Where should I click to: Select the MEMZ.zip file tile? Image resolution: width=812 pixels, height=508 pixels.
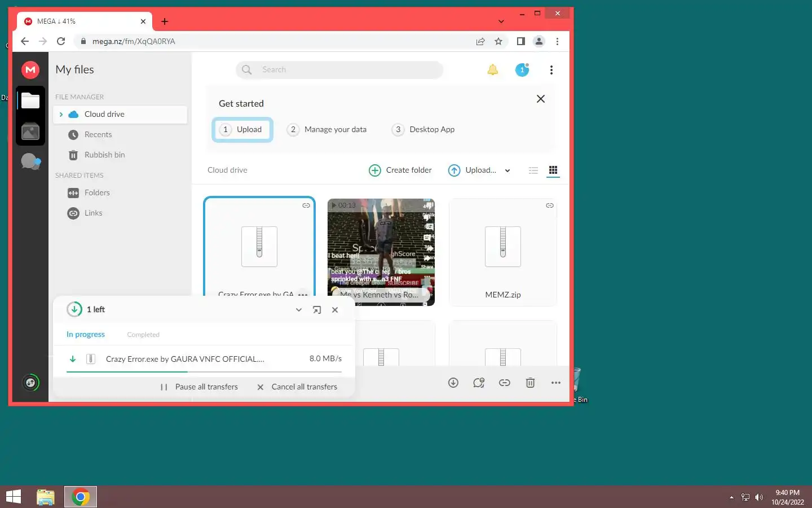tap(503, 252)
